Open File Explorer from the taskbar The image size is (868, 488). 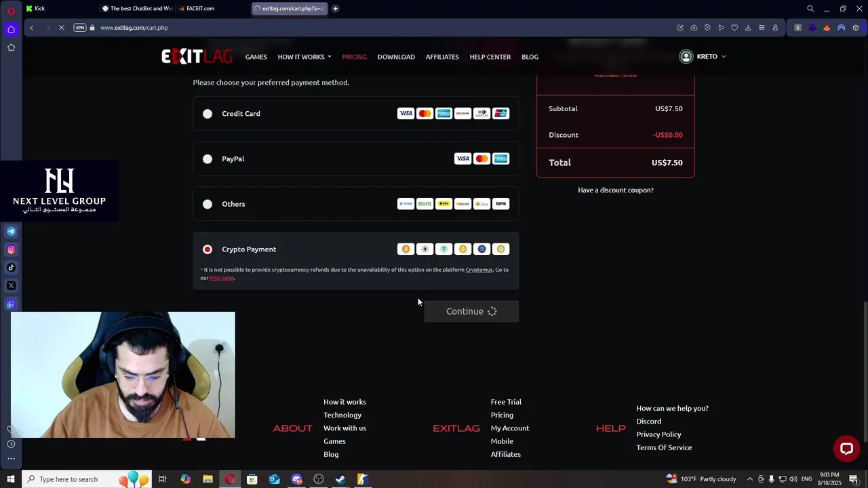pyautogui.click(x=208, y=479)
